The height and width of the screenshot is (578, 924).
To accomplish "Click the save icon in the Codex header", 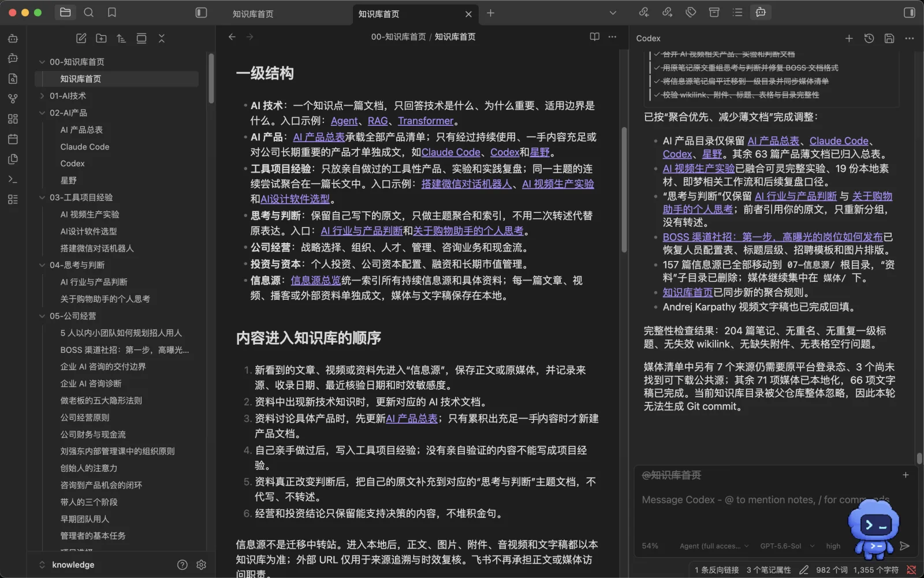I will tap(889, 38).
